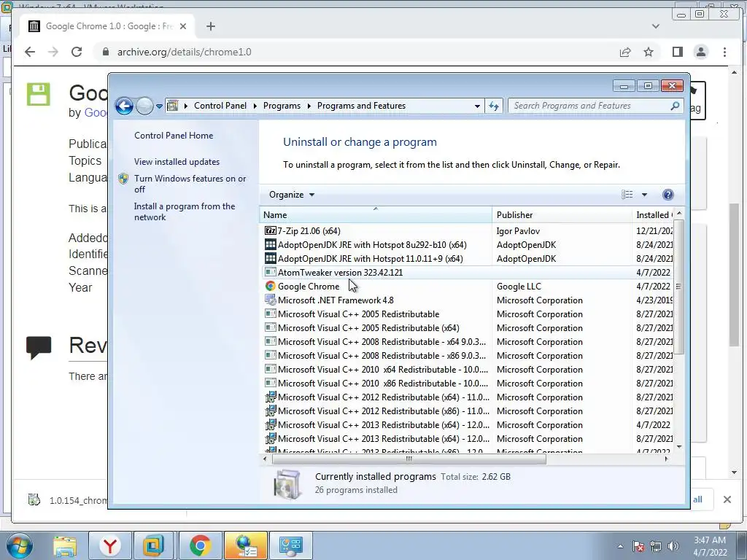Open Windows Explorer from the taskbar
Image resolution: width=747 pixels, height=560 pixels.
(65, 545)
